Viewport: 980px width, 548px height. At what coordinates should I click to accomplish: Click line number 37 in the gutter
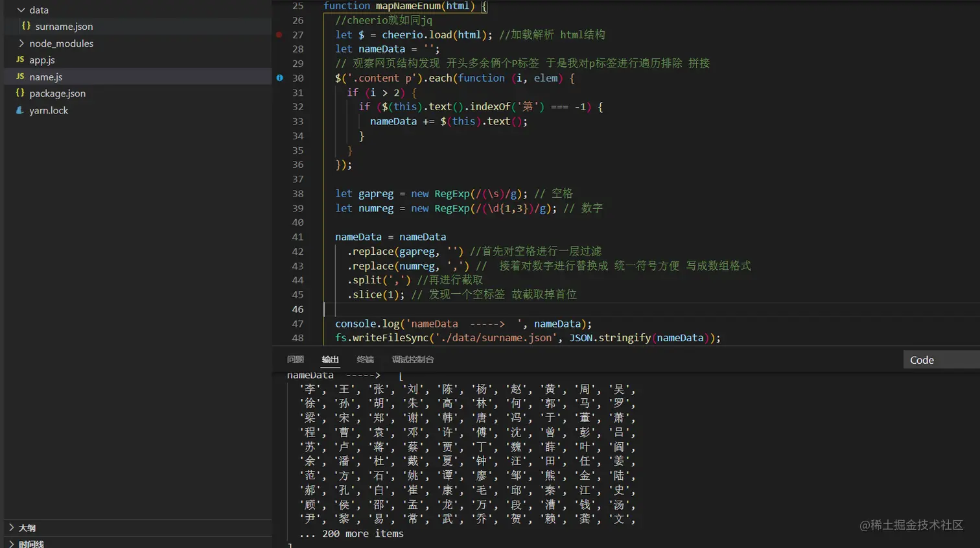[297, 179]
